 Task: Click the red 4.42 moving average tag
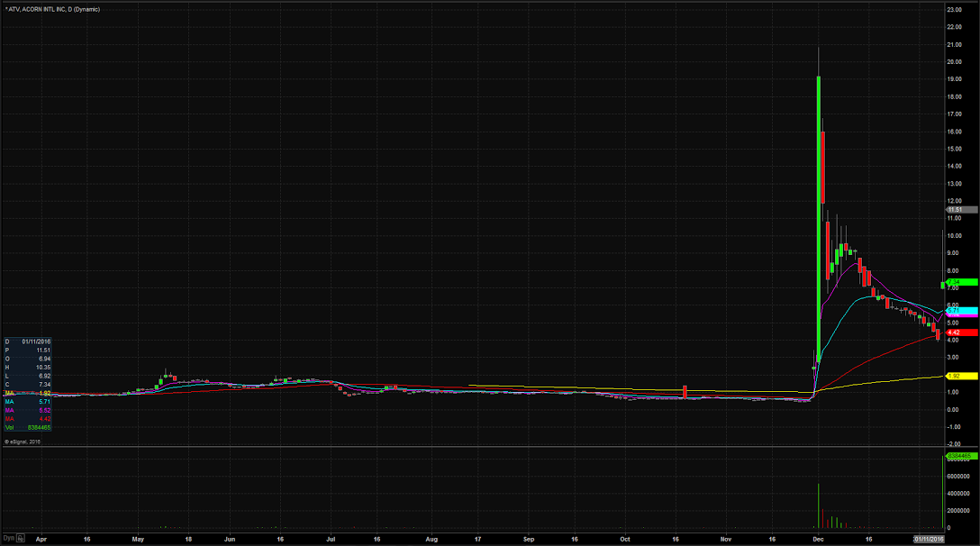pyautogui.click(x=960, y=332)
